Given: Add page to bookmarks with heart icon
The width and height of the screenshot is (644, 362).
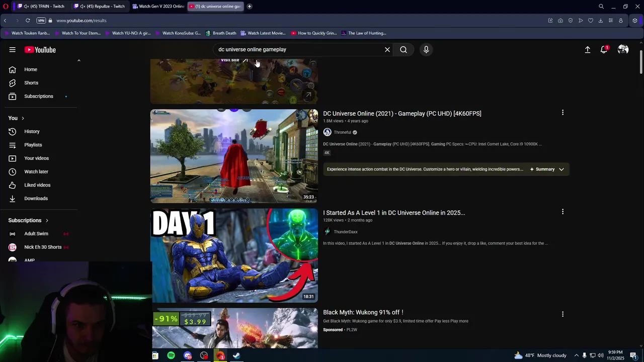Looking at the screenshot, I should pyautogui.click(x=591, y=21).
